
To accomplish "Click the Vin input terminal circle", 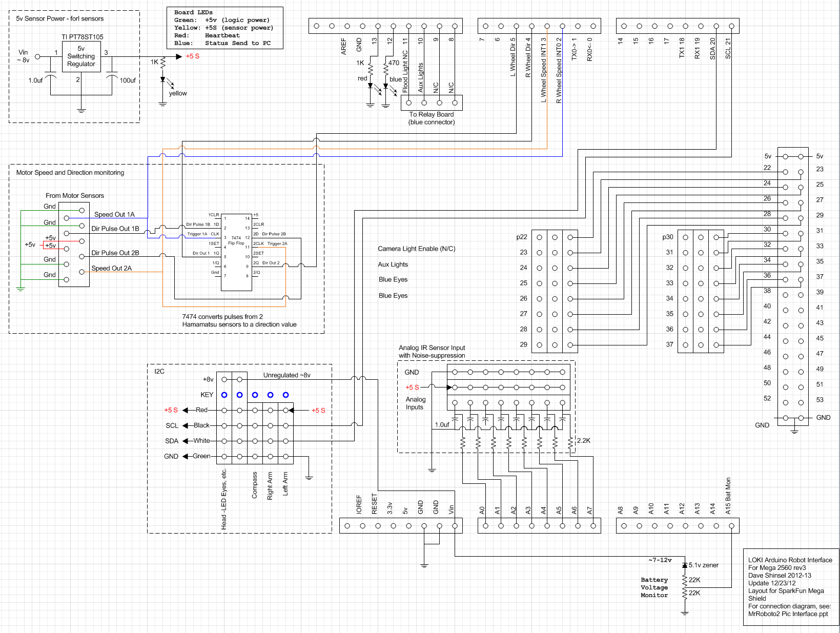I will (x=37, y=57).
